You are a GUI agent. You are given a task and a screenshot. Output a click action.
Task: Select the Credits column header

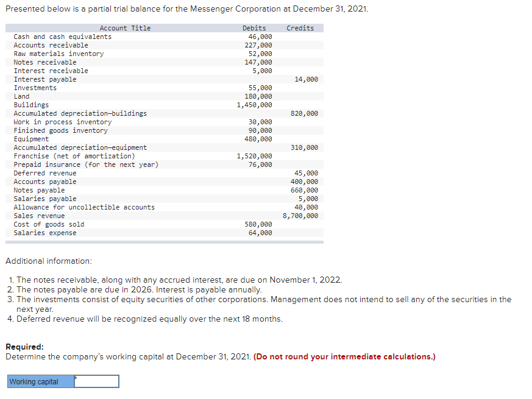(299, 27)
